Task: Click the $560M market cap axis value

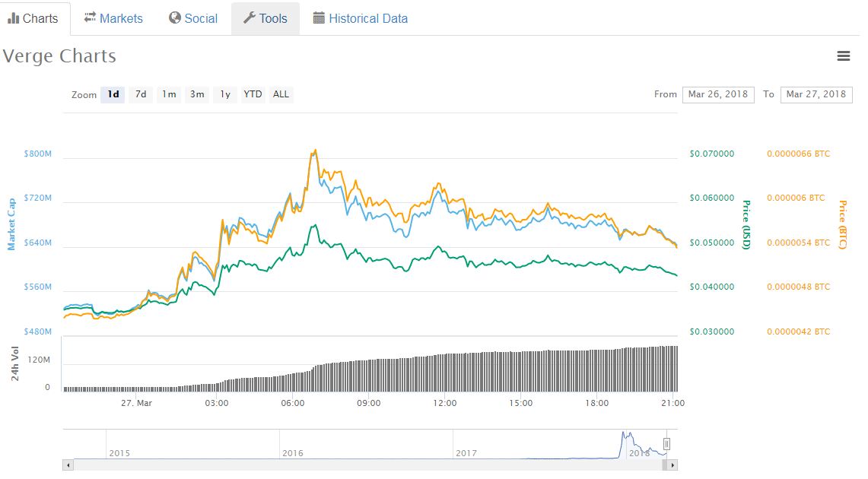Action: [x=37, y=287]
